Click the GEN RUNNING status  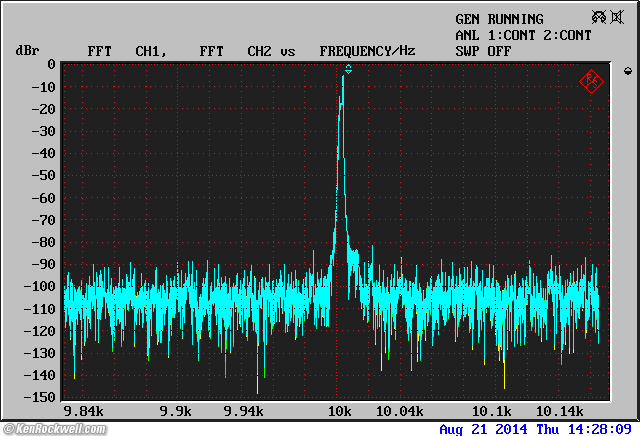[x=499, y=19]
